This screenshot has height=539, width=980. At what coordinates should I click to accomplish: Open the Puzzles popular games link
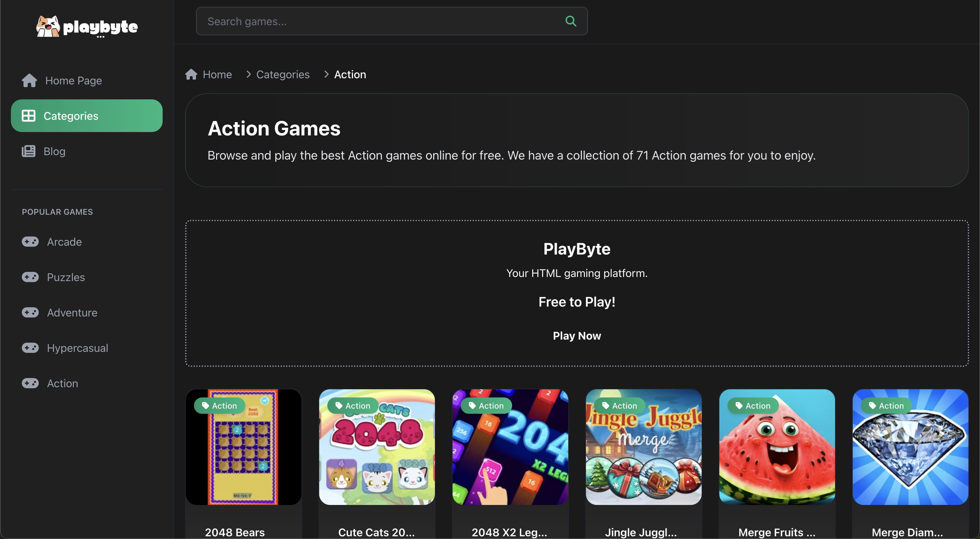(x=87, y=277)
